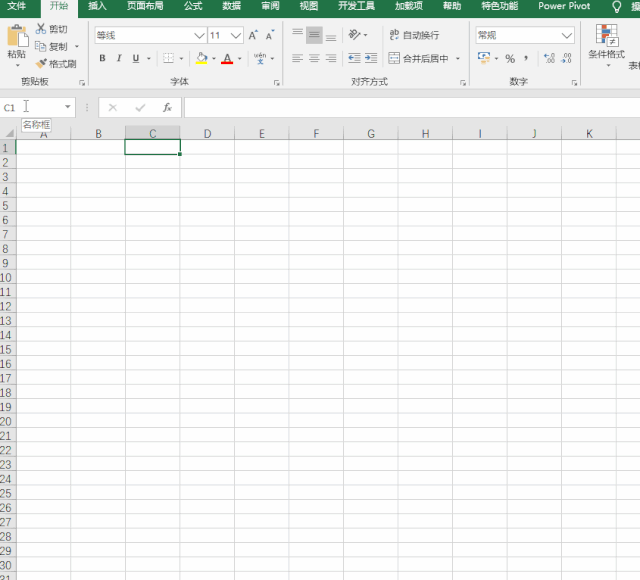Increase font size with larger A
Viewport: 640px width, 580px height.
[x=253, y=35]
